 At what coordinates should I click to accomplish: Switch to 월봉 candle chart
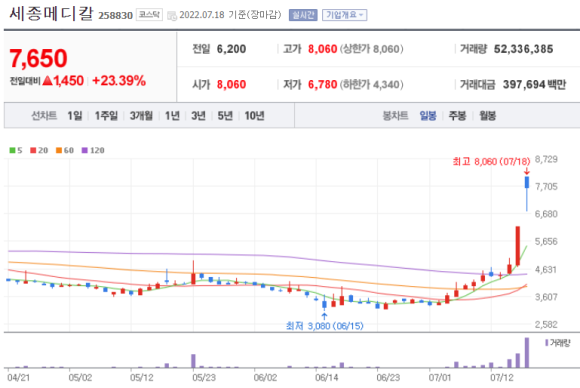pos(488,116)
